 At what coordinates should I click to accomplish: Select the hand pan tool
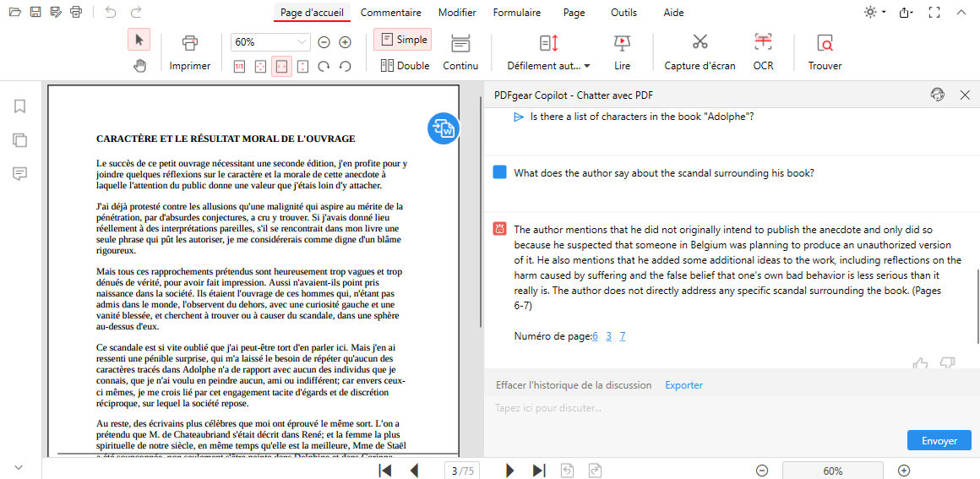[139, 66]
